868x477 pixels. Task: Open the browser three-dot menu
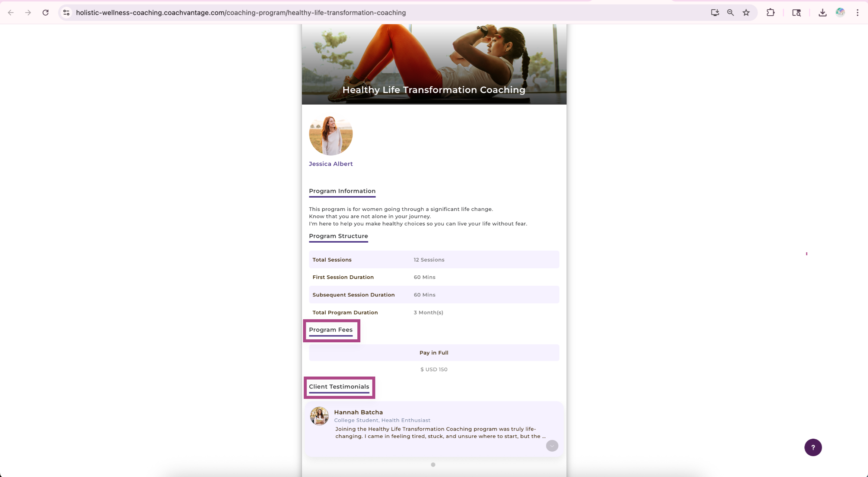(858, 13)
